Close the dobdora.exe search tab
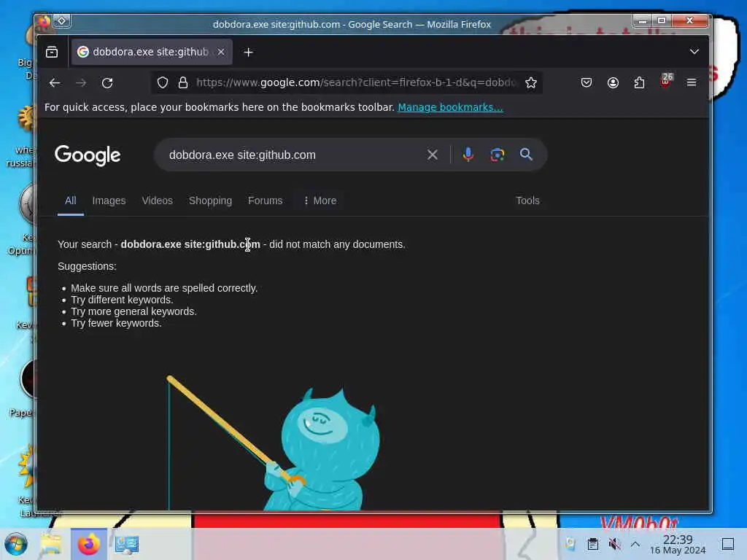This screenshot has height=560, width=747. click(x=221, y=52)
